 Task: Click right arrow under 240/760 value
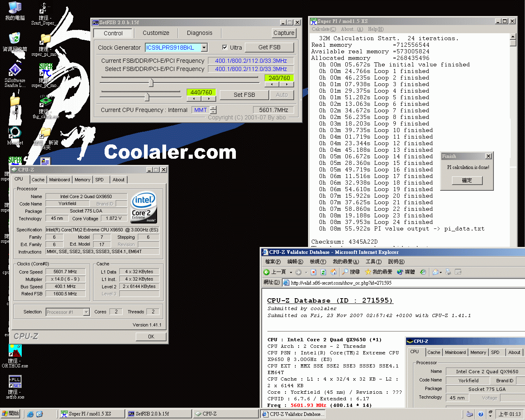click(x=286, y=84)
